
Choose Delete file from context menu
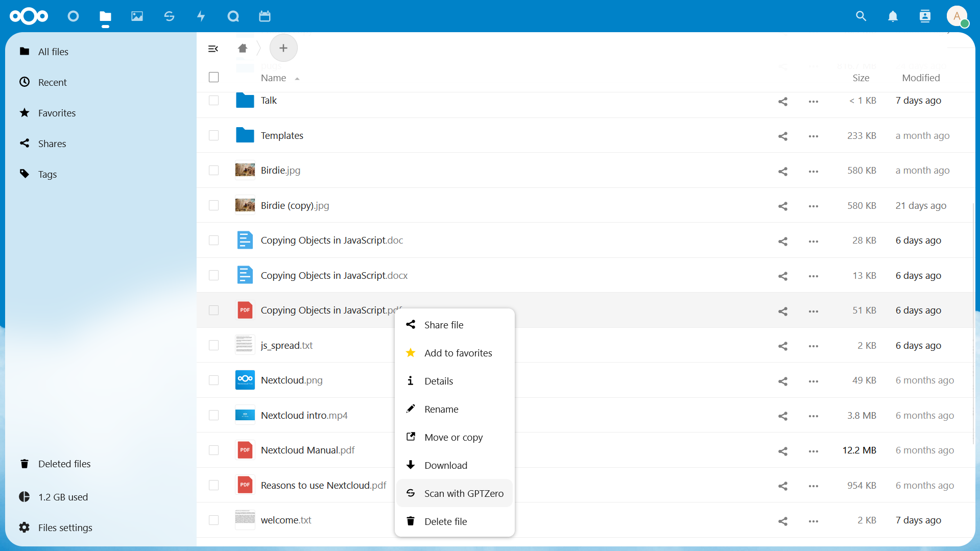tap(455, 521)
